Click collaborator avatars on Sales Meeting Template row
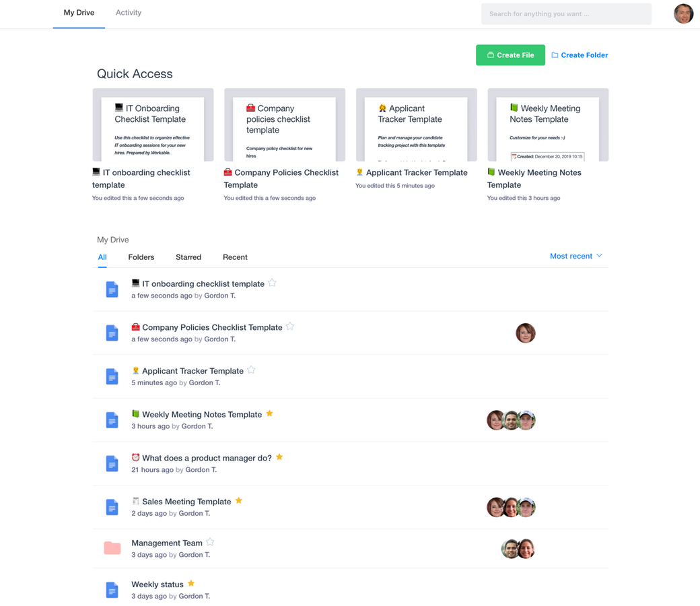 pos(511,507)
